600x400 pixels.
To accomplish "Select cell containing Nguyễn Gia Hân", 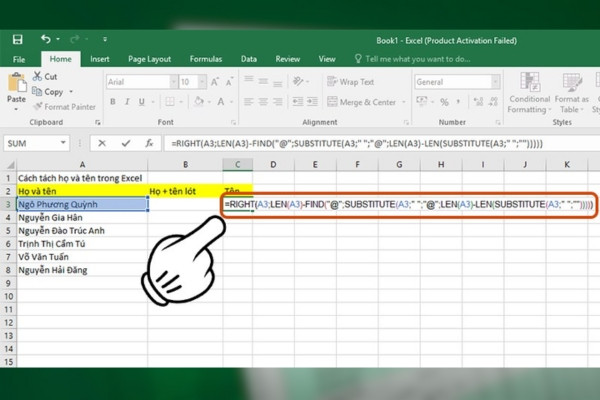I will coord(82,217).
